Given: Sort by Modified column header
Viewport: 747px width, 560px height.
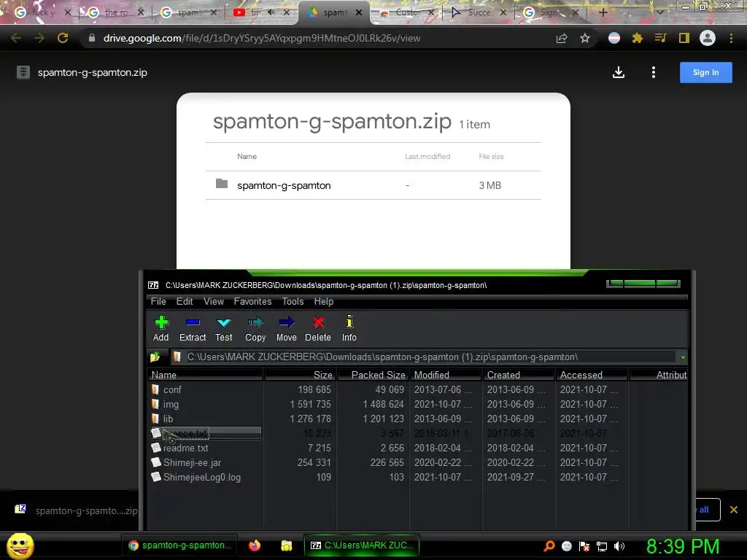Looking at the screenshot, I should [446, 375].
